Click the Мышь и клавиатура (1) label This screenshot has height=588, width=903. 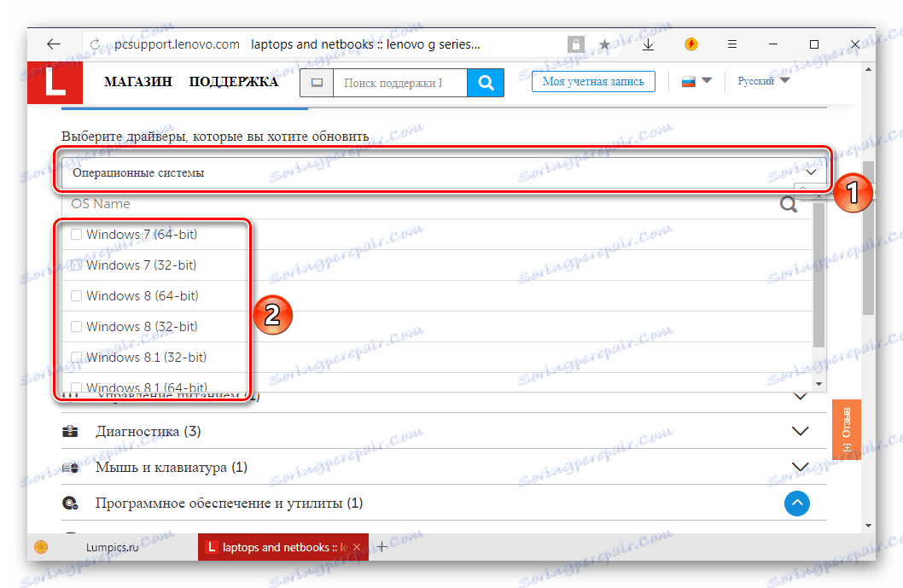point(171,467)
